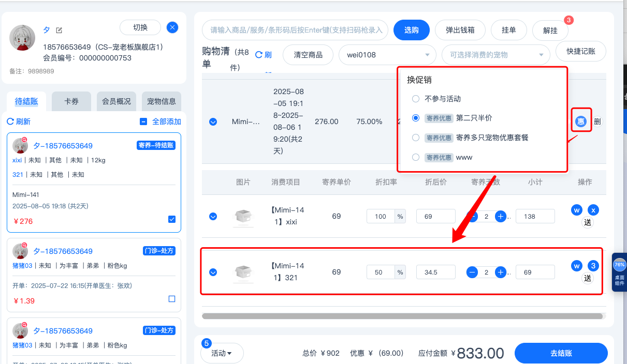The height and width of the screenshot is (364, 627).
Task: Click the 去结账 checkout button
Action: tap(561, 353)
